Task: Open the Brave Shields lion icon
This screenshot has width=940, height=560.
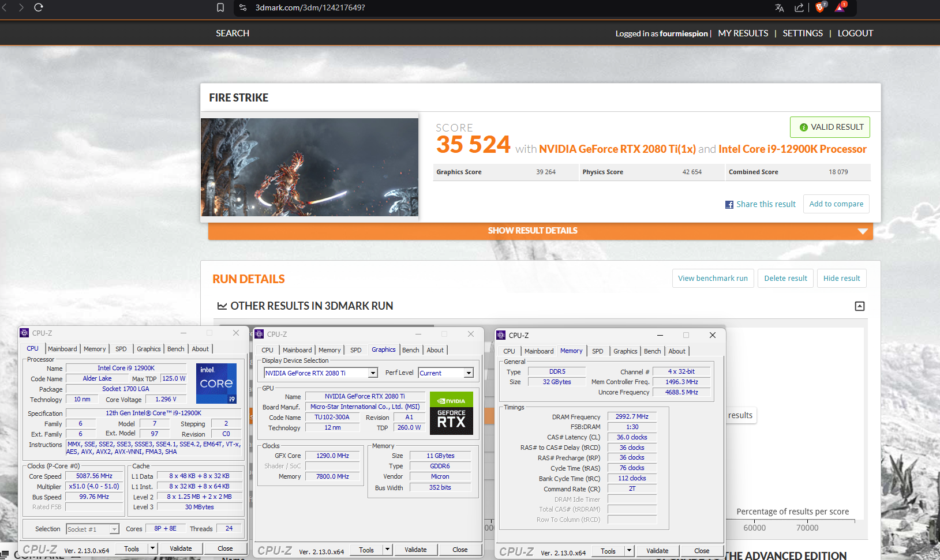Action: (x=820, y=7)
